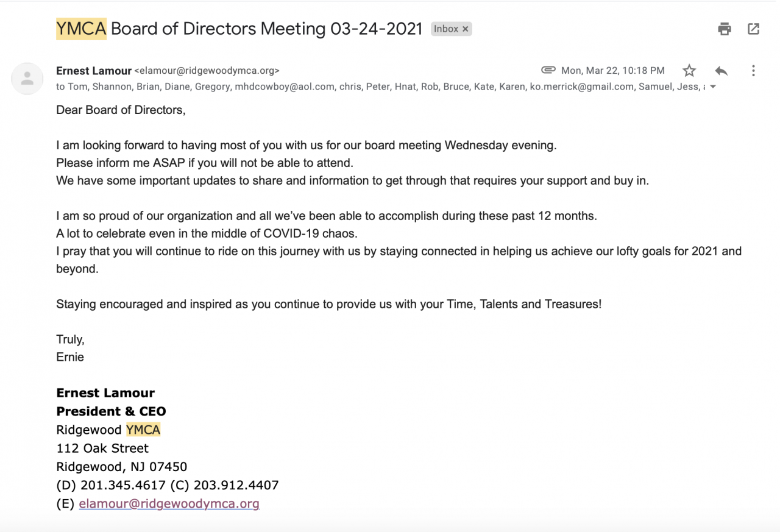This screenshot has width=780, height=532.
Task: Click the sender name Ernest Lamour in header
Action: coord(94,71)
